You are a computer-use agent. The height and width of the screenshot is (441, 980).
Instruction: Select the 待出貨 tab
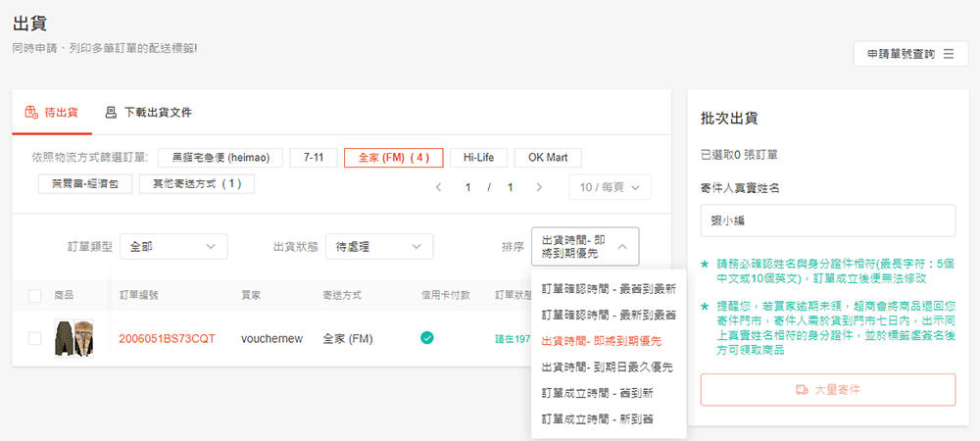(52, 113)
